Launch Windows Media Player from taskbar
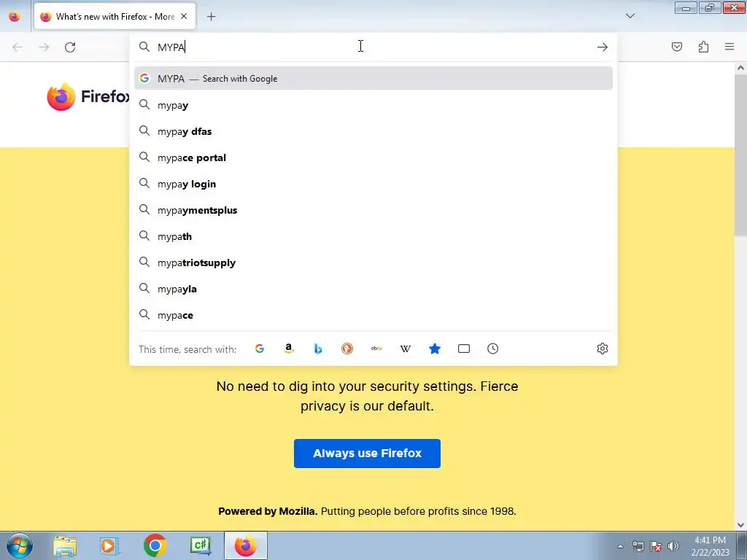This screenshot has height=560, width=747. coord(109,545)
